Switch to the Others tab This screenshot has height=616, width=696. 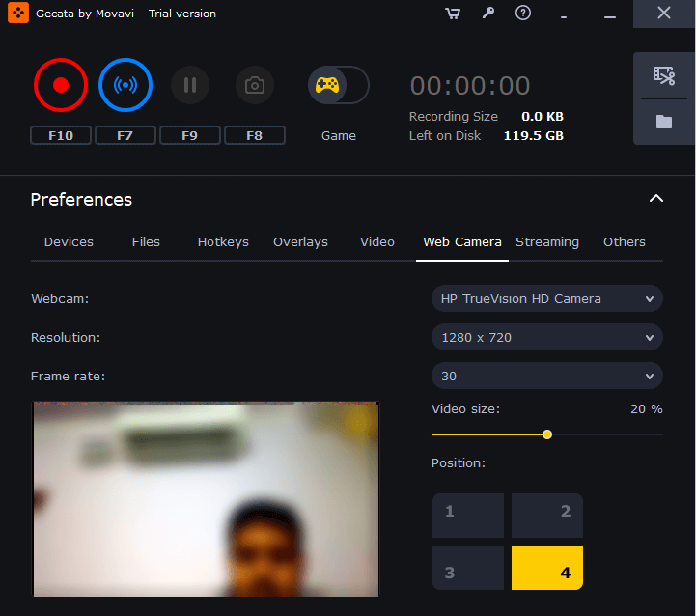coord(625,242)
